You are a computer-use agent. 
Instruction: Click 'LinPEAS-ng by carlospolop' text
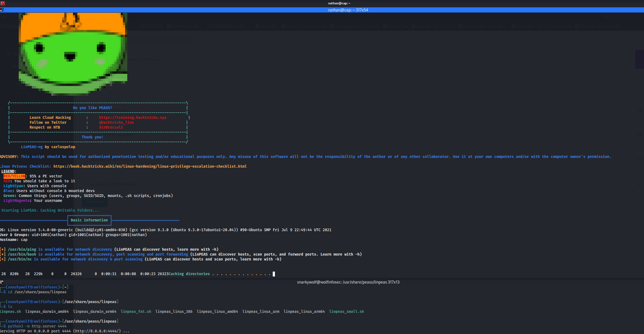click(48, 147)
